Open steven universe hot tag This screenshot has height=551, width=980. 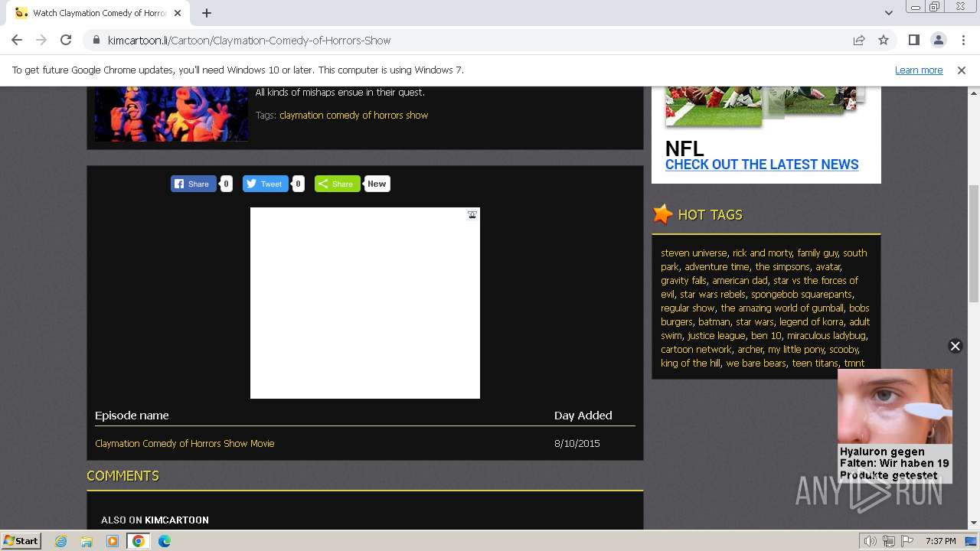click(694, 253)
